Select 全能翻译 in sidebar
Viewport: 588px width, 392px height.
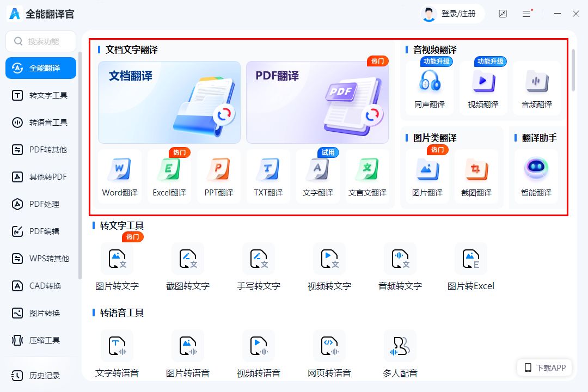(x=41, y=68)
